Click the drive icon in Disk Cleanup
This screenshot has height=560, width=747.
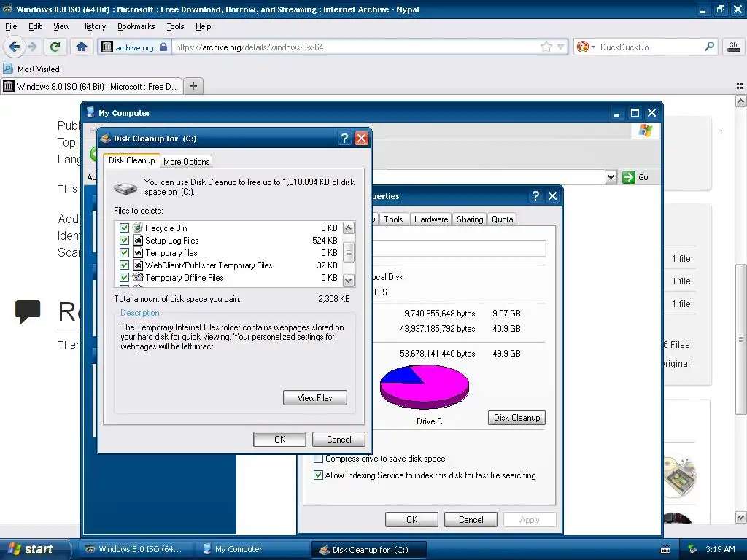point(125,189)
